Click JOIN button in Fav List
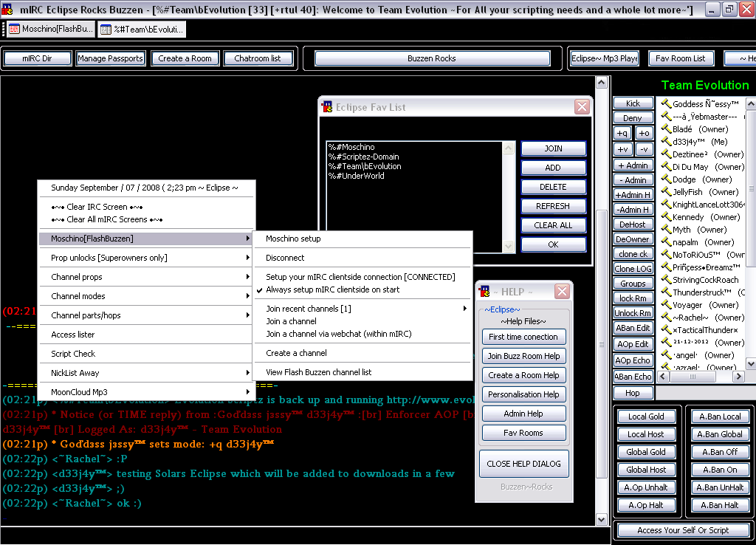 pos(554,148)
